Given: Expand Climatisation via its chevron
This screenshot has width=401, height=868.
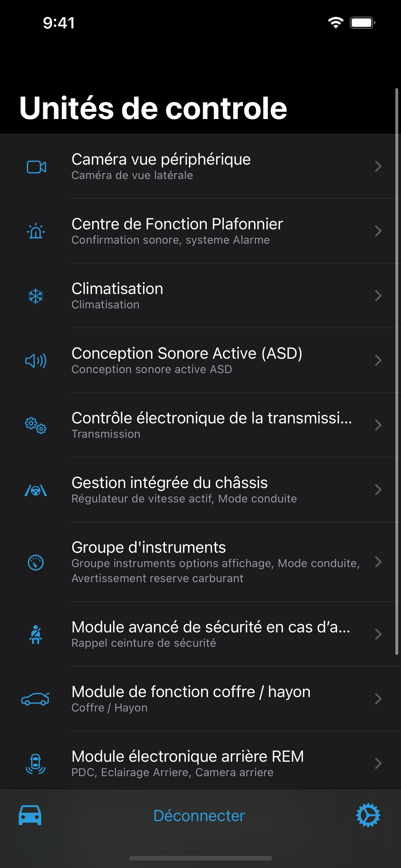Looking at the screenshot, I should (378, 296).
